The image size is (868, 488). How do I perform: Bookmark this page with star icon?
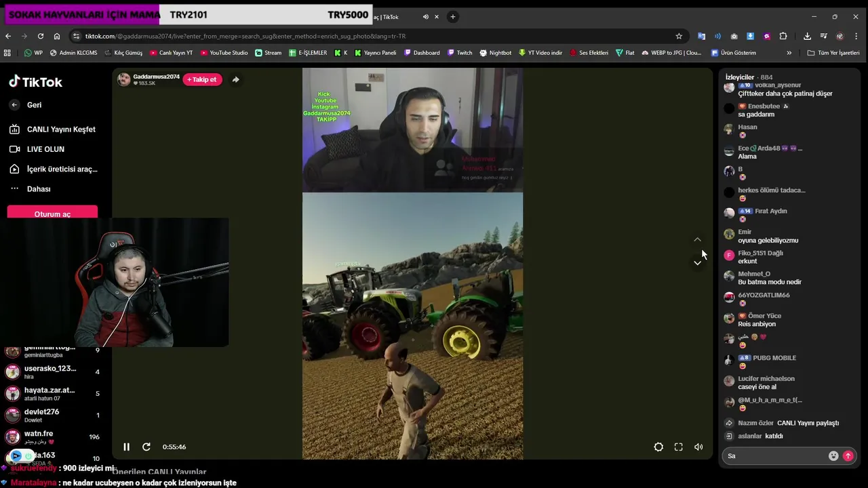pos(679,36)
